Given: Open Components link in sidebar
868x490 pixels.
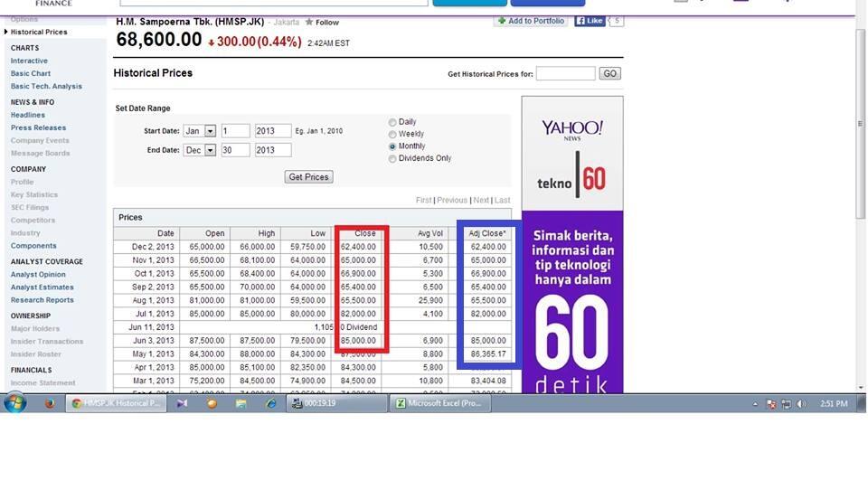Looking at the screenshot, I should coord(33,246).
